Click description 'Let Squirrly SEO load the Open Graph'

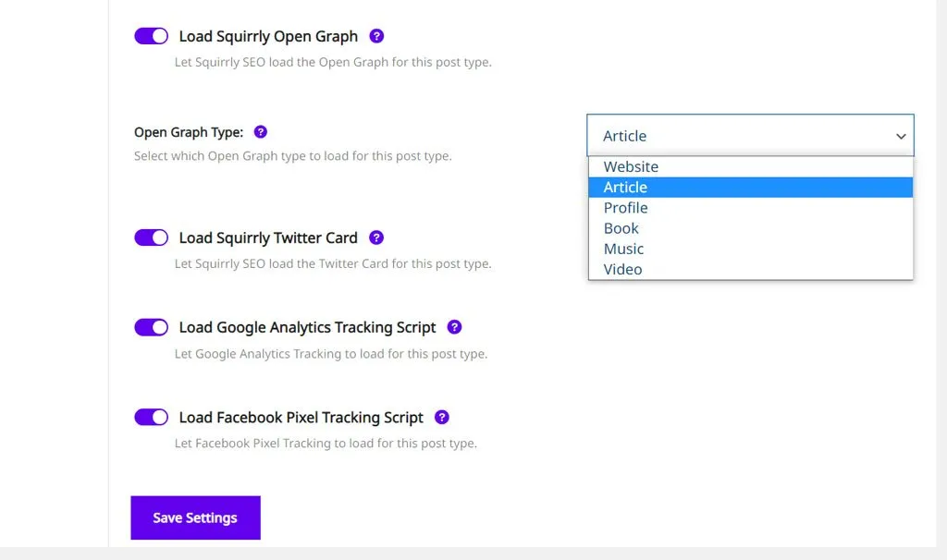281,62
